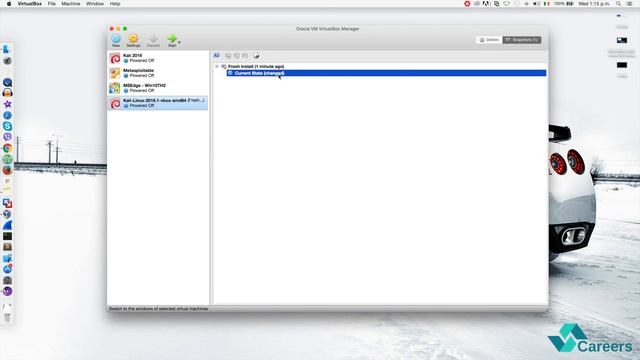This screenshot has width=640, height=360.
Task: Select the MSEdge - Win10TH2 virtual machine
Action: pyautogui.click(x=158, y=88)
